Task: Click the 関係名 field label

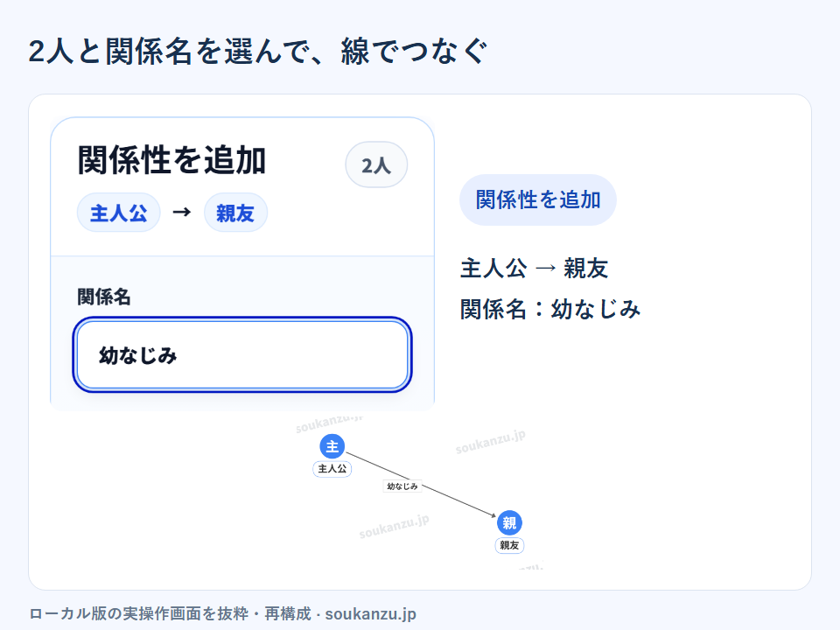Action: click(x=104, y=297)
